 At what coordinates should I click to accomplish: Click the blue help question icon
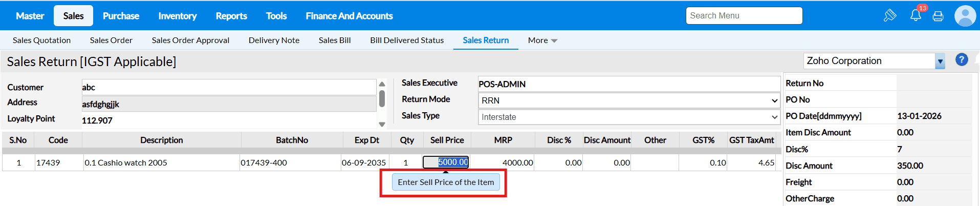pyautogui.click(x=962, y=60)
